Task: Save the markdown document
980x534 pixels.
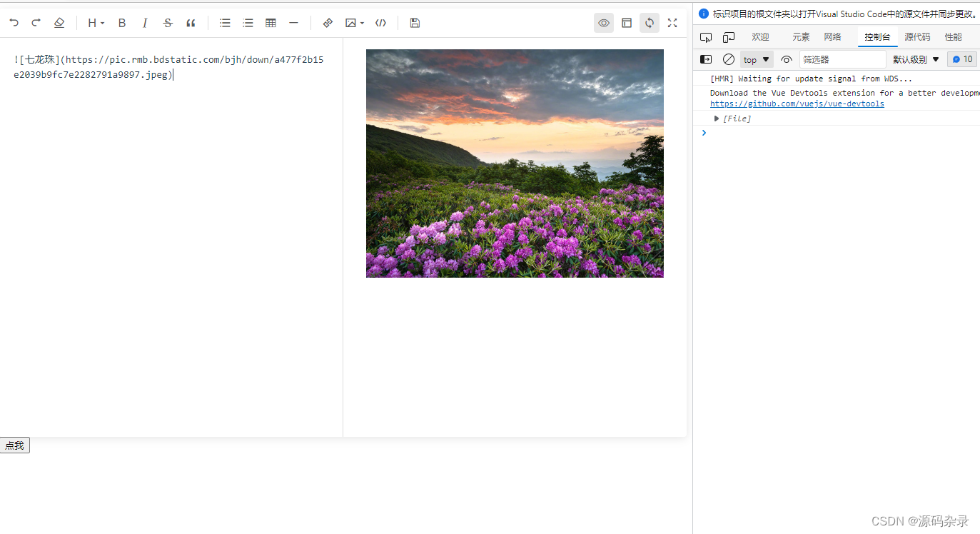Action: (415, 23)
